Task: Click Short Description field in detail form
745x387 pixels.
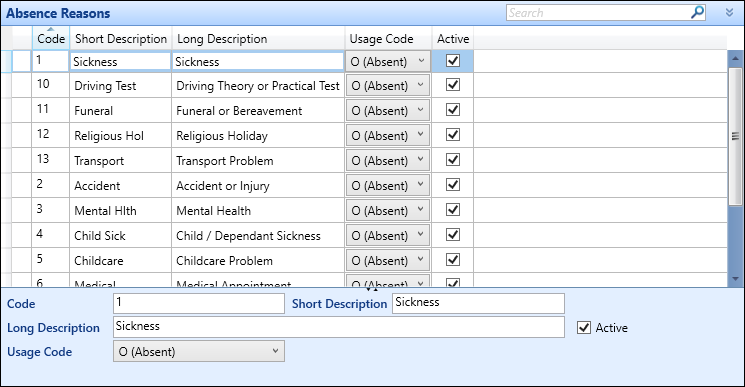Action: (x=478, y=303)
